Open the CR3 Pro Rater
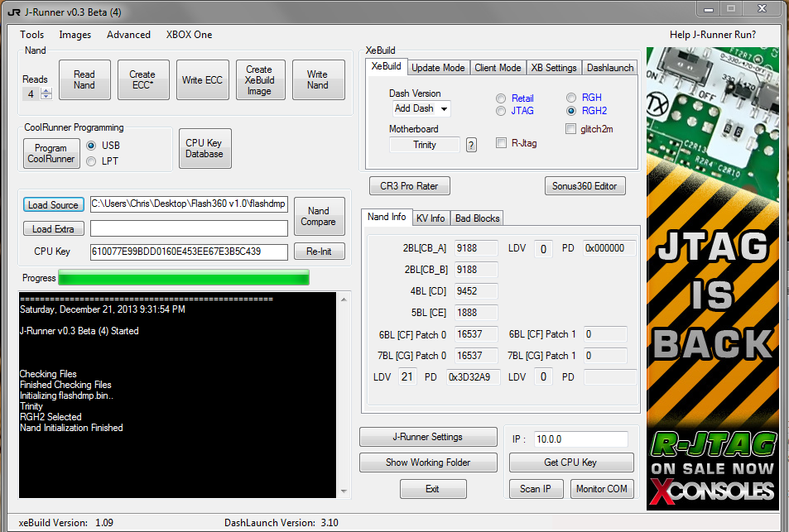The image size is (789, 532). click(409, 186)
